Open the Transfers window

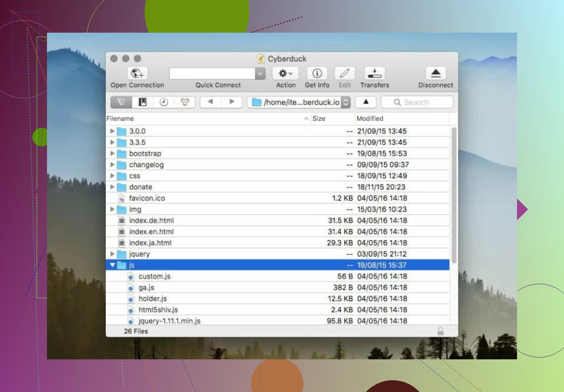coord(374,73)
